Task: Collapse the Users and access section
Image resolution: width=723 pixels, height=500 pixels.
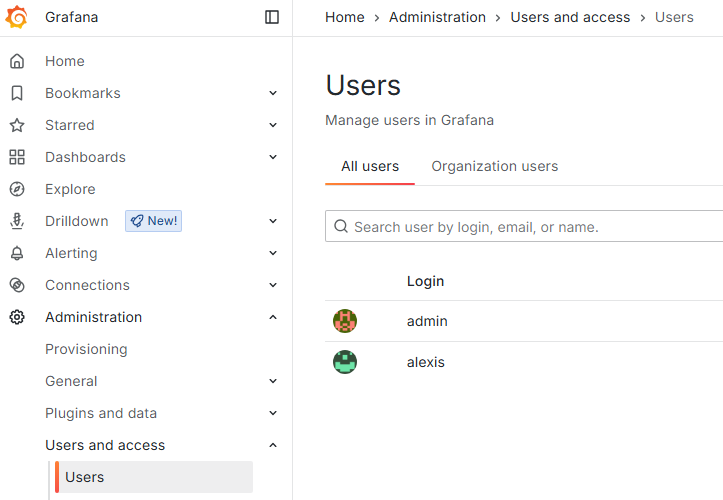Action: [273, 445]
